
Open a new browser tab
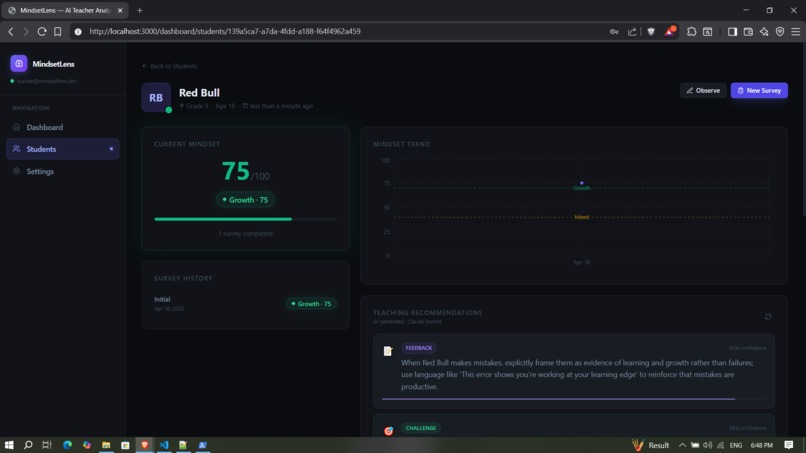pyautogui.click(x=139, y=10)
